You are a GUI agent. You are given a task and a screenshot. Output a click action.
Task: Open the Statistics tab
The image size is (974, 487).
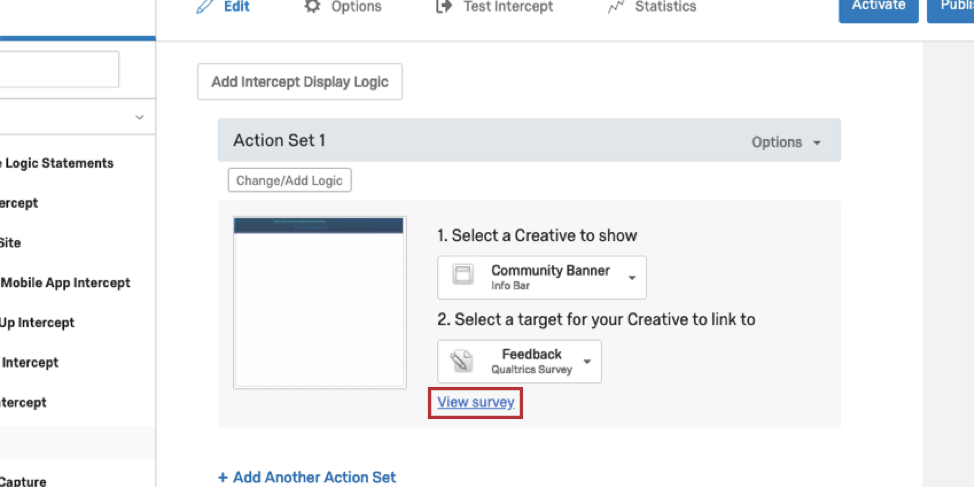pos(664,7)
